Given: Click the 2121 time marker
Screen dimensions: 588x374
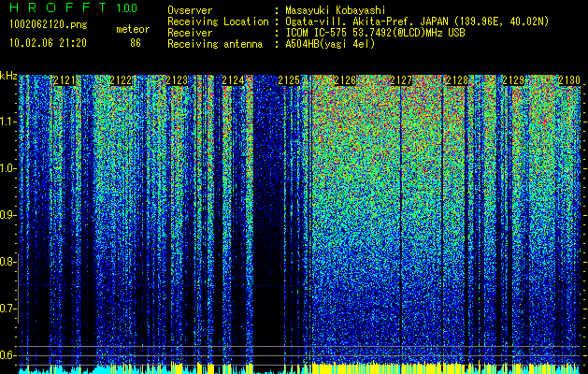Looking at the screenshot, I should point(65,80).
